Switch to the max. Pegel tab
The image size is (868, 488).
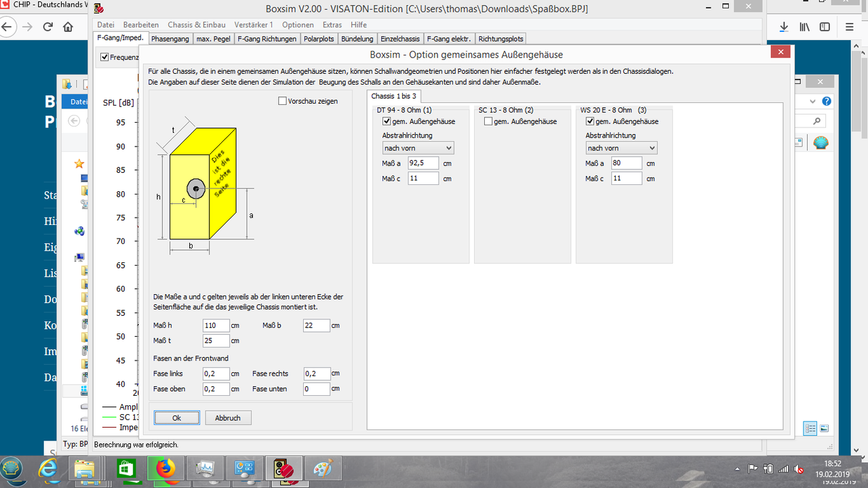pos(213,39)
